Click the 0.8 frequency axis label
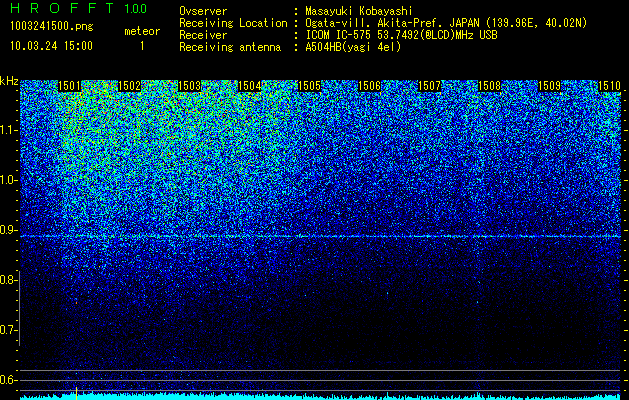 9,280
